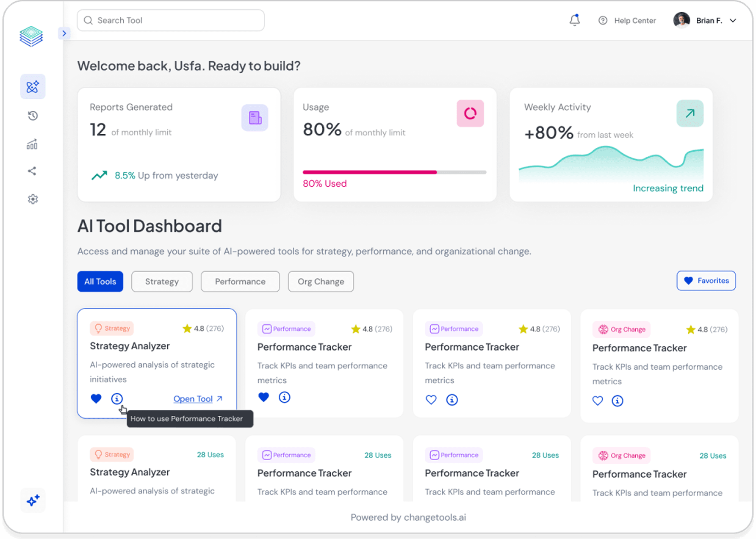
Task: Open the notifications bell
Action: click(575, 20)
